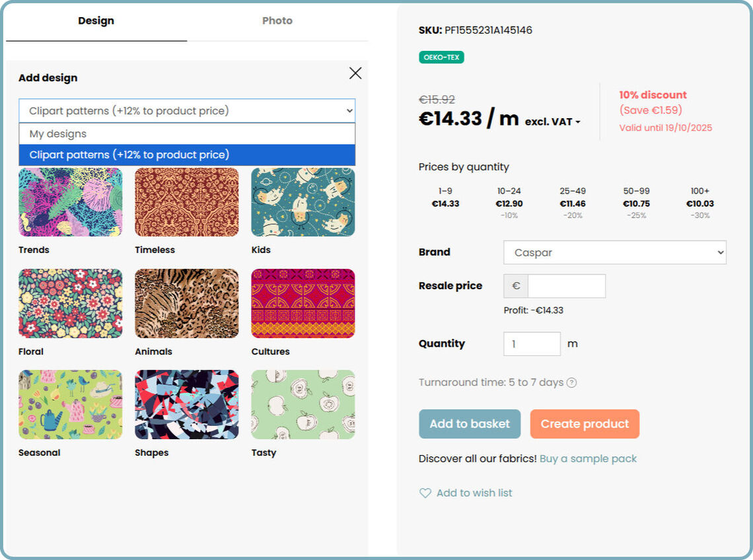This screenshot has width=753, height=560.
Task: Switch to the Design tab
Action: (96, 21)
